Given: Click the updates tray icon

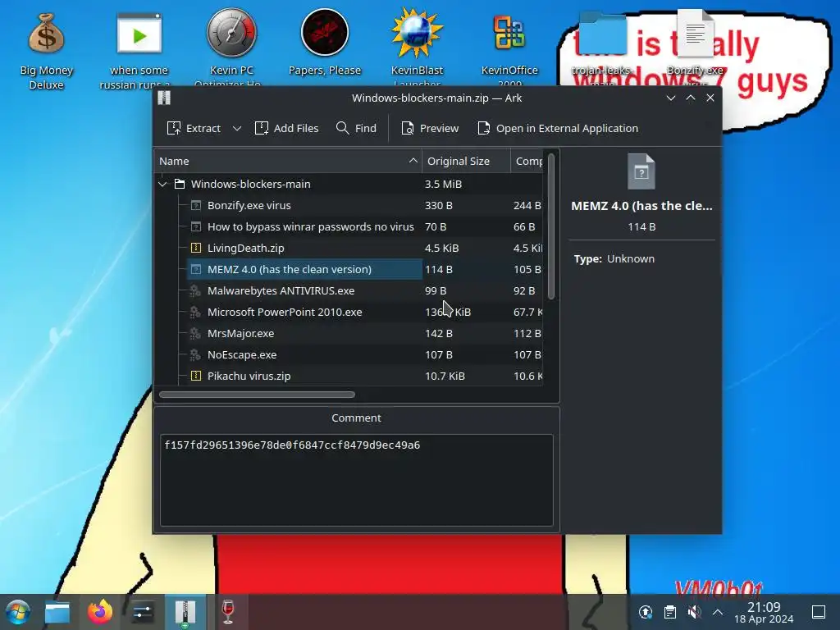Looking at the screenshot, I should (x=646, y=612).
